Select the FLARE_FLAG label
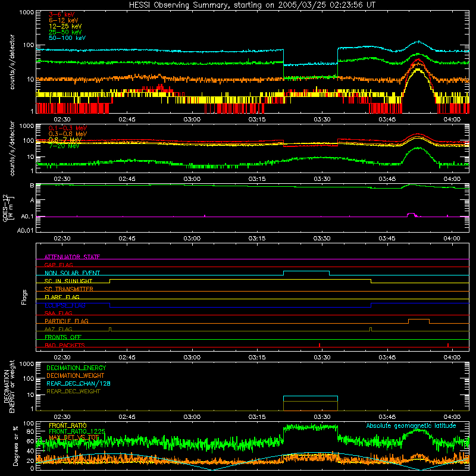Viewport: 476px width, 476px height. point(62,297)
